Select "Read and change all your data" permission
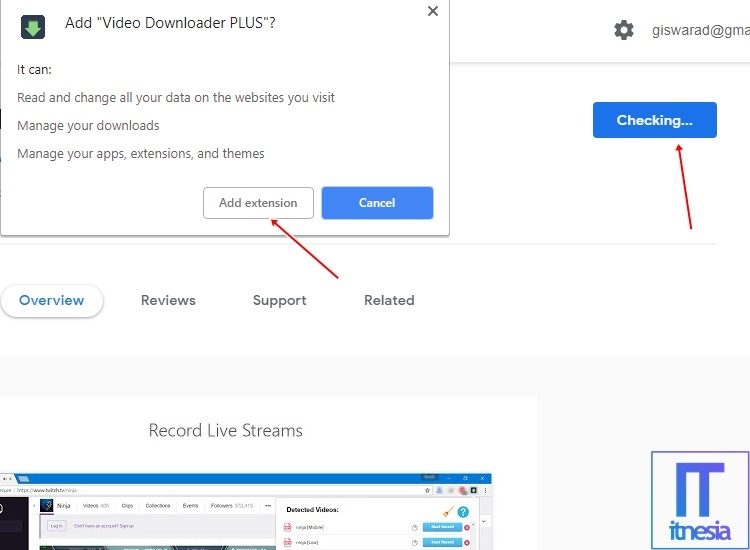 (x=176, y=98)
